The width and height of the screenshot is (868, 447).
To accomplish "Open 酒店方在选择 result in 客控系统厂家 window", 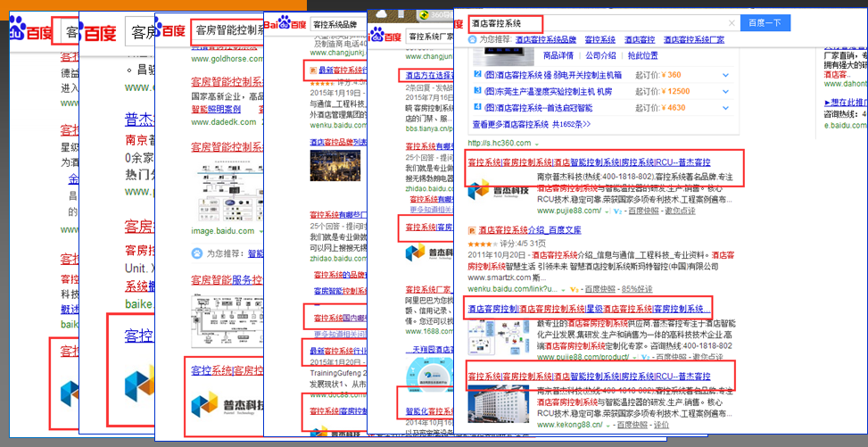I will [x=430, y=75].
